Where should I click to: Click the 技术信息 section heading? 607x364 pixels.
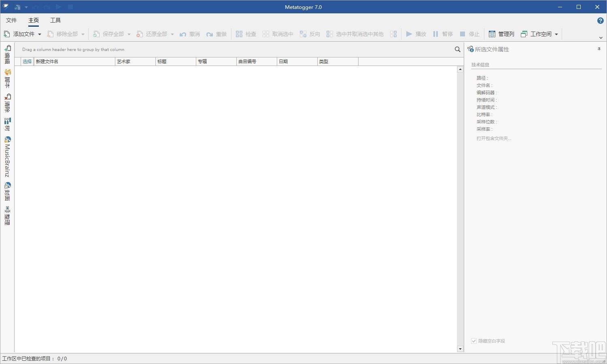(x=480, y=65)
